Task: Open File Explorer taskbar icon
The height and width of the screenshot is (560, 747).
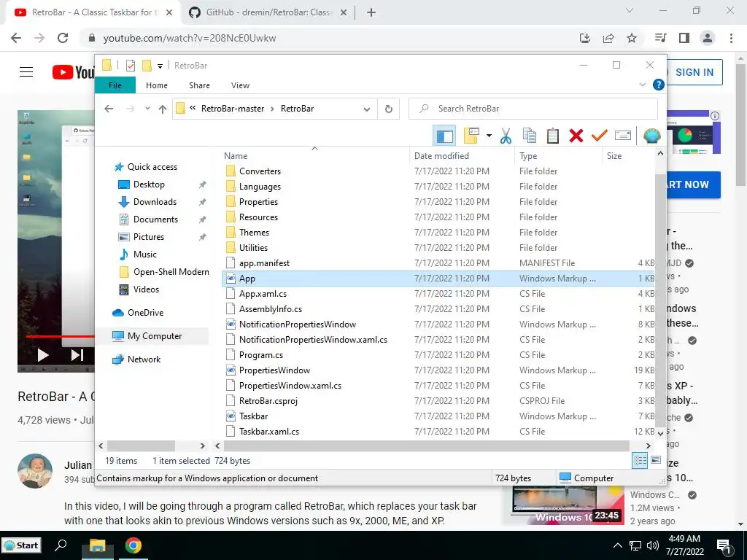Action: tap(98, 545)
